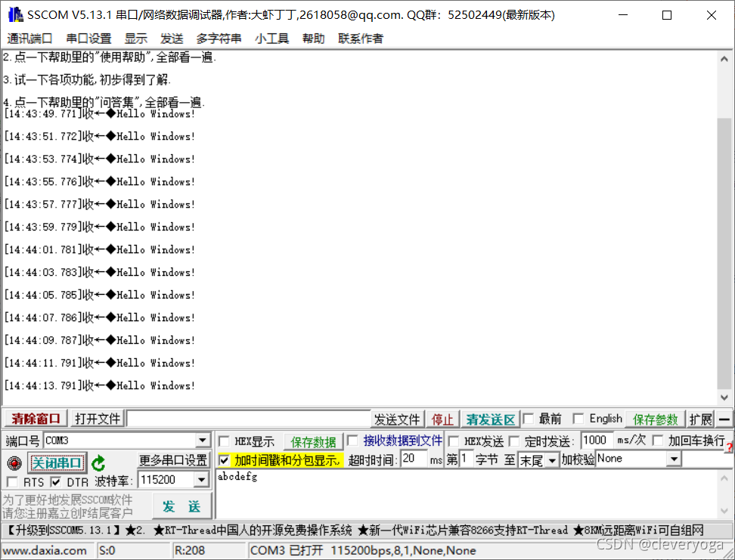
Task: Click the green refresh ports icon
Action: coord(98,463)
